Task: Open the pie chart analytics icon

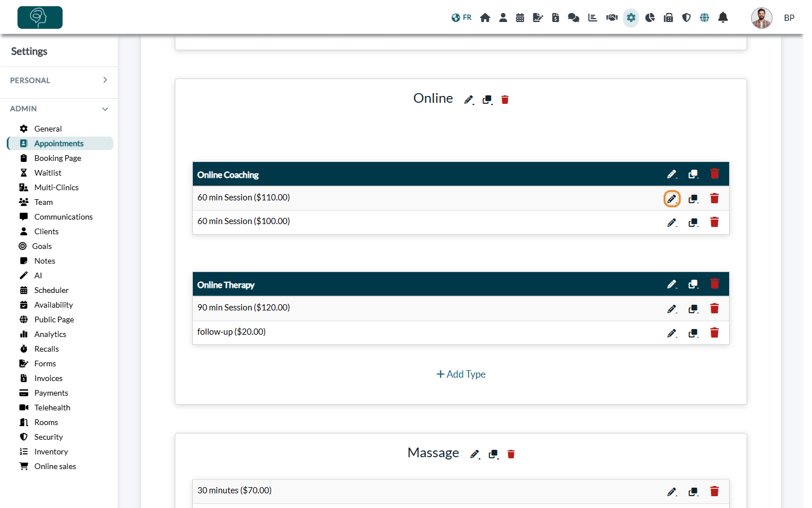Action: (650, 17)
